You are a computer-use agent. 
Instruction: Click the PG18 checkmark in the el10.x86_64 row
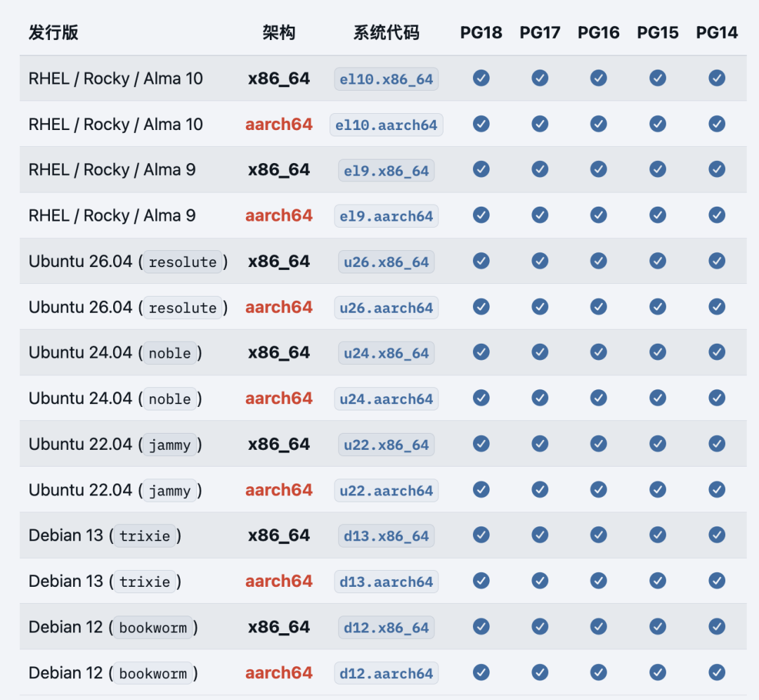[481, 78]
